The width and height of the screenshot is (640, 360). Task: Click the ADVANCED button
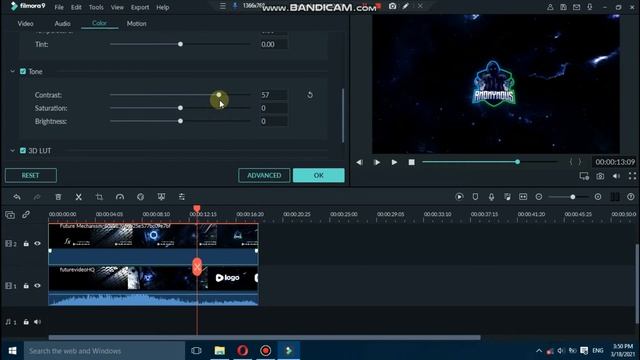(264, 176)
